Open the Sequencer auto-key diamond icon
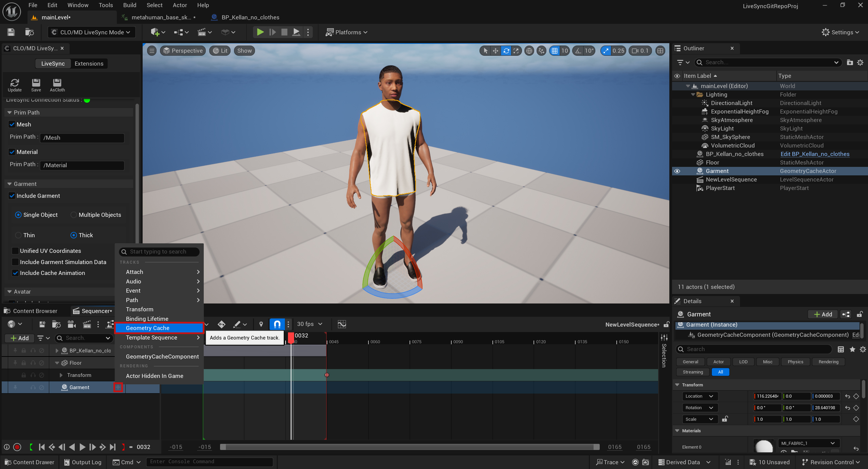The height and width of the screenshot is (469, 868). (x=221, y=324)
